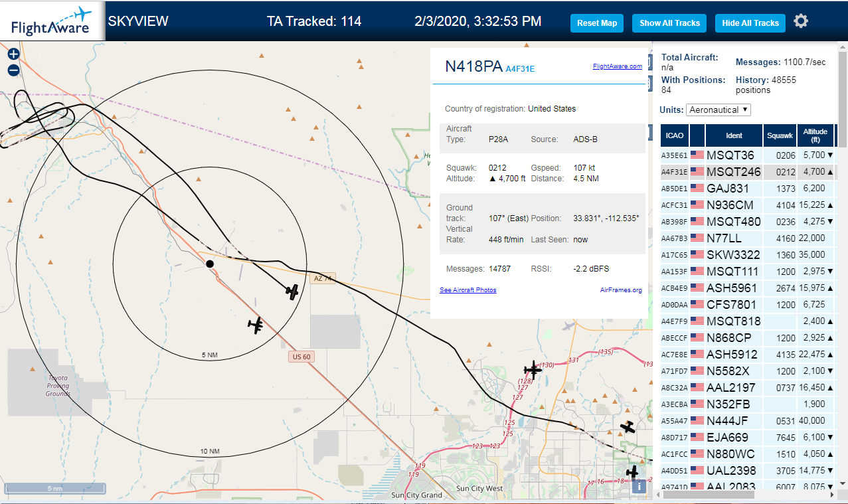
Task: Sort table by ICAO column
Action: 675,135
